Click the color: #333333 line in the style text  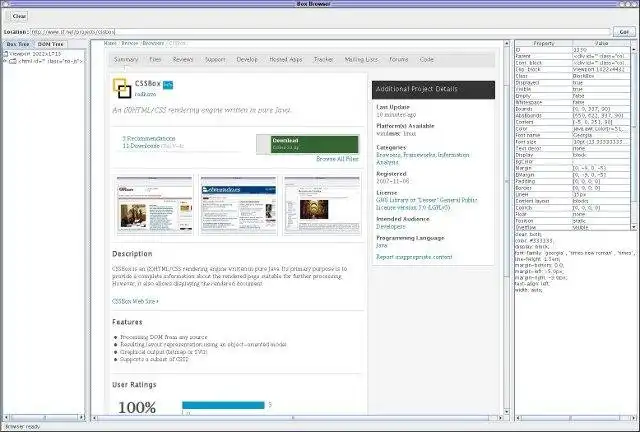point(533,240)
